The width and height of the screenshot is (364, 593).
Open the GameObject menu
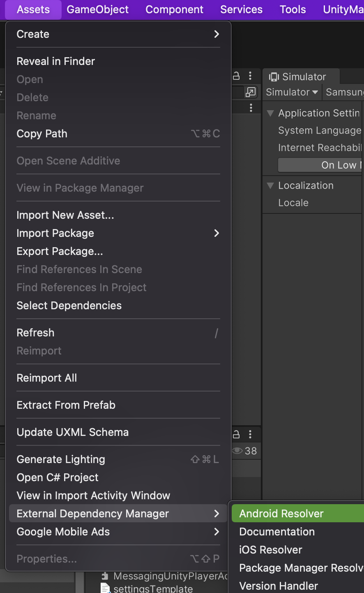(97, 9)
